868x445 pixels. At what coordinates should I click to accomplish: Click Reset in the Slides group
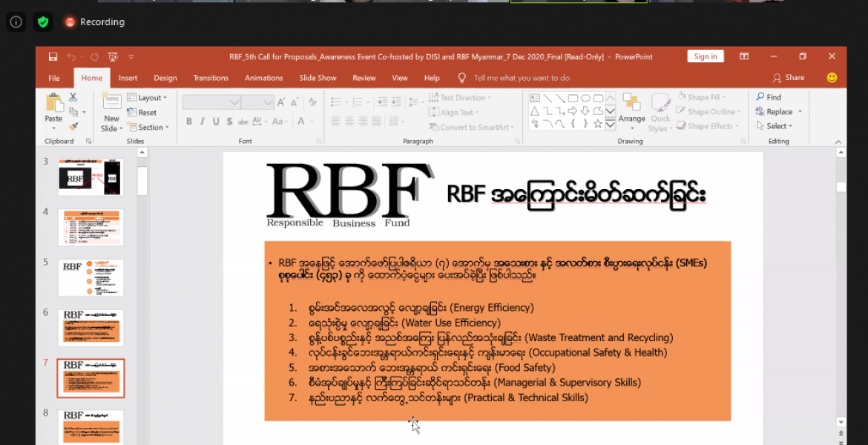pyautogui.click(x=142, y=112)
